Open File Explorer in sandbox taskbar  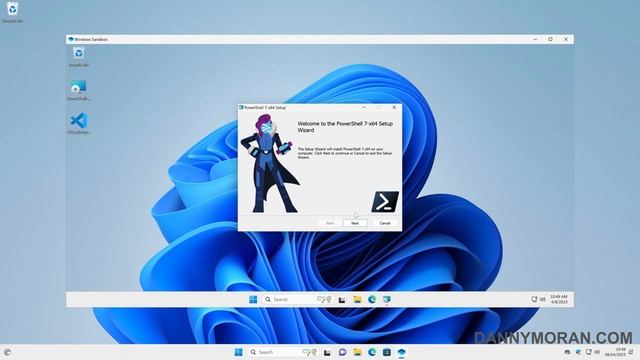tap(357, 300)
